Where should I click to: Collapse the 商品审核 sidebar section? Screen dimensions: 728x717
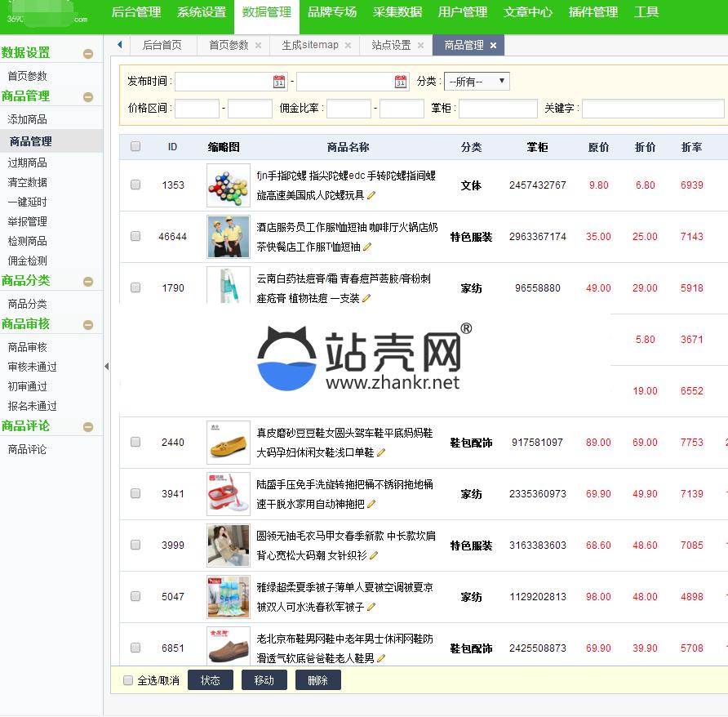88,325
